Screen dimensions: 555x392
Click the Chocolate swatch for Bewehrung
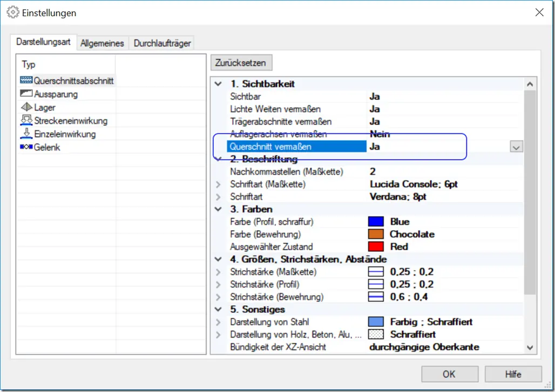tap(376, 234)
